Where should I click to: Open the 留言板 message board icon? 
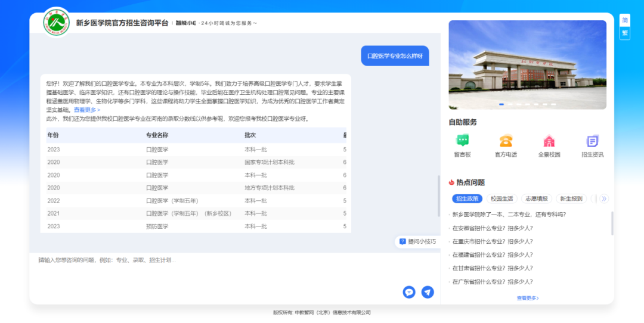click(x=463, y=141)
